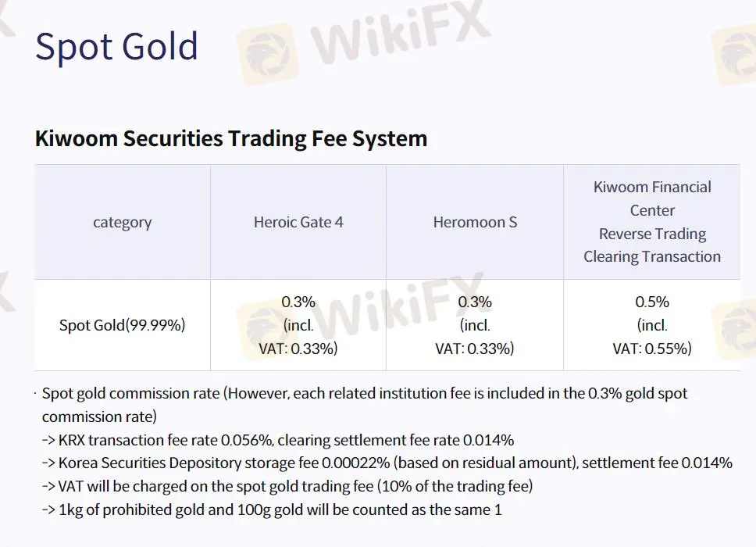The height and width of the screenshot is (547, 756).
Task: Click the category column header
Action: pyautogui.click(x=122, y=223)
